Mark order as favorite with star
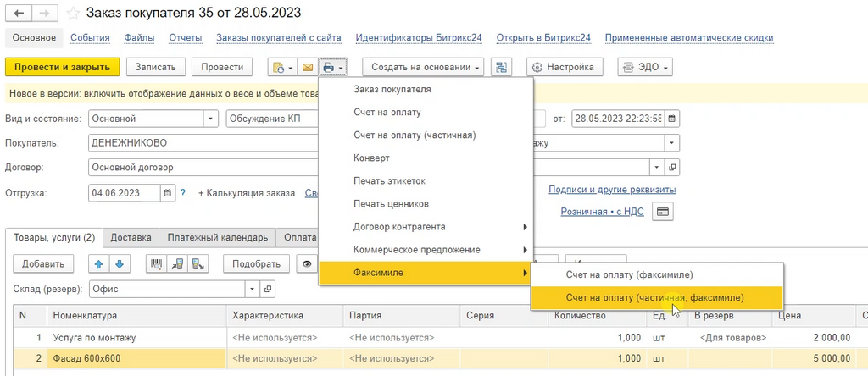Viewport: 868px width, 376px height. [x=73, y=13]
